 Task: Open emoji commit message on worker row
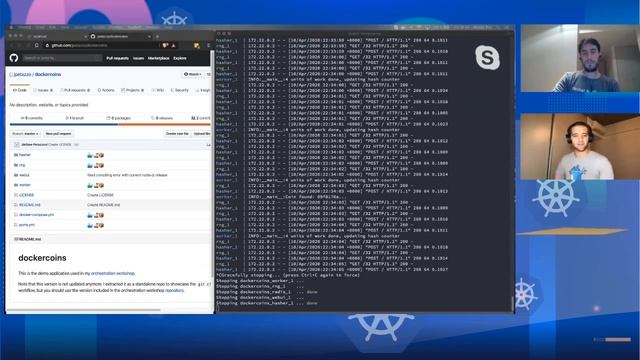click(96, 185)
